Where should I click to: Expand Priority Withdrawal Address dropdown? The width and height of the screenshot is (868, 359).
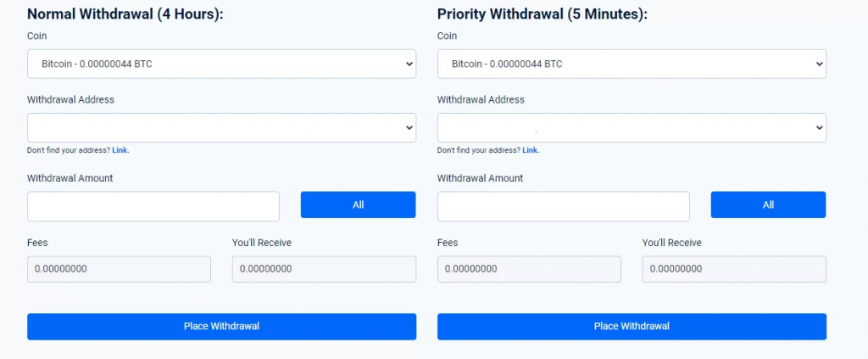(632, 127)
